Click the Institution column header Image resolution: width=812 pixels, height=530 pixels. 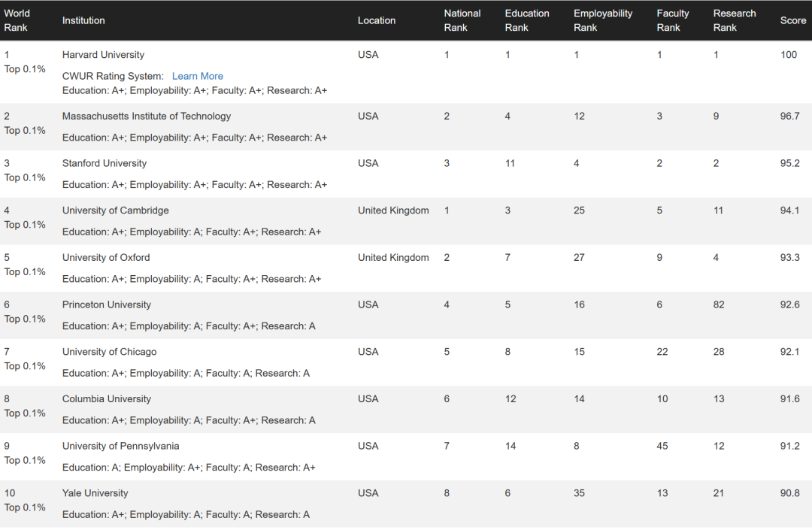pyautogui.click(x=83, y=20)
